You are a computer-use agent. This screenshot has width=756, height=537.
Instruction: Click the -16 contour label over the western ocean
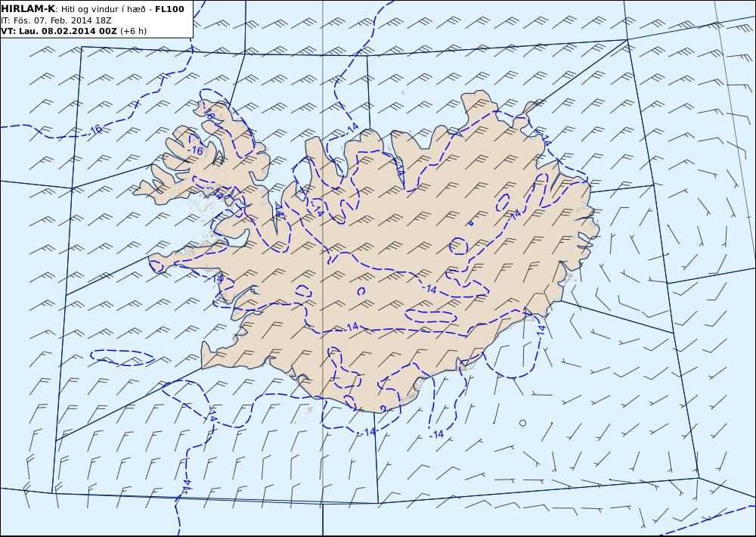click(96, 129)
